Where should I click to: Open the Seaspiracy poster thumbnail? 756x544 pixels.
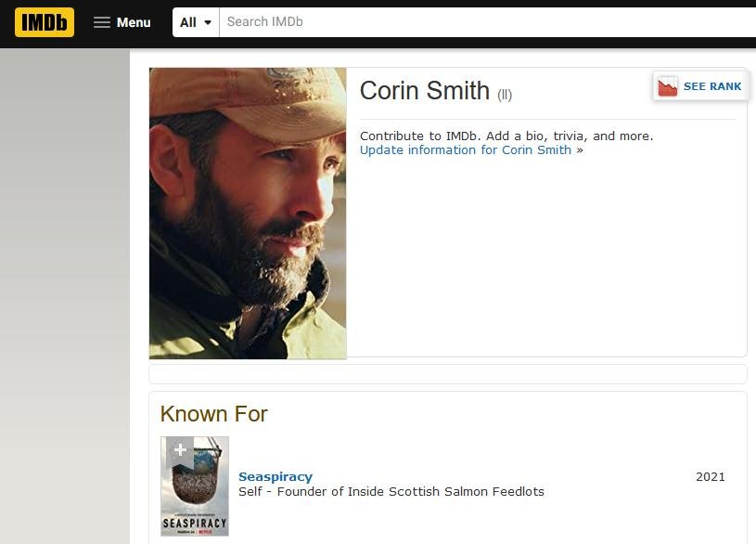click(x=195, y=492)
